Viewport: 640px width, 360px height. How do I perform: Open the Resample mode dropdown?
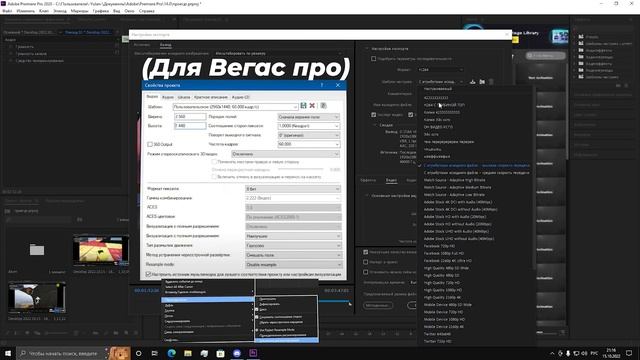point(293,264)
